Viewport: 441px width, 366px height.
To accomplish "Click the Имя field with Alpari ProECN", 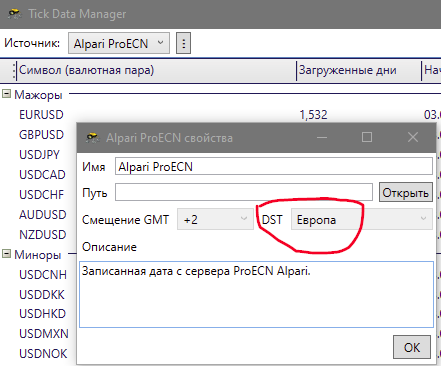I will (x=274, y=166).
